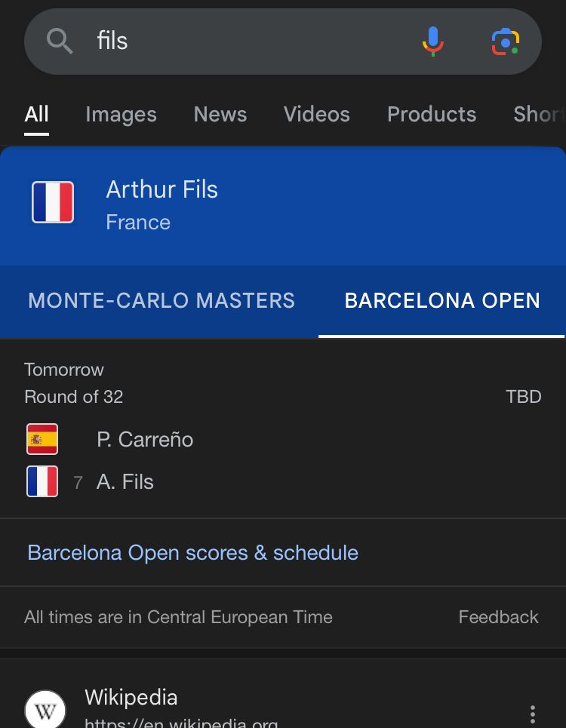Switch to the News tab
Viewport: 566px width, 728px height.
click(220, 114)
